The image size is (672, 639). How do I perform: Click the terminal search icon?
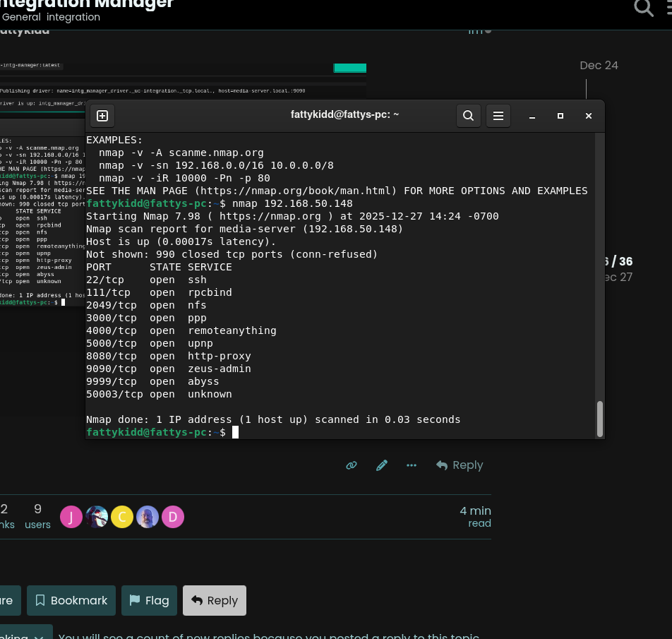tap(468, 116)
